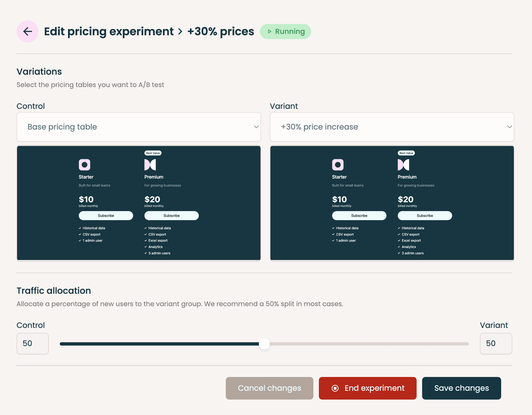Click Subscribe on the Control Starter plan
The image size is (532, 415).
pyautogui.click(x=106, y=215)
